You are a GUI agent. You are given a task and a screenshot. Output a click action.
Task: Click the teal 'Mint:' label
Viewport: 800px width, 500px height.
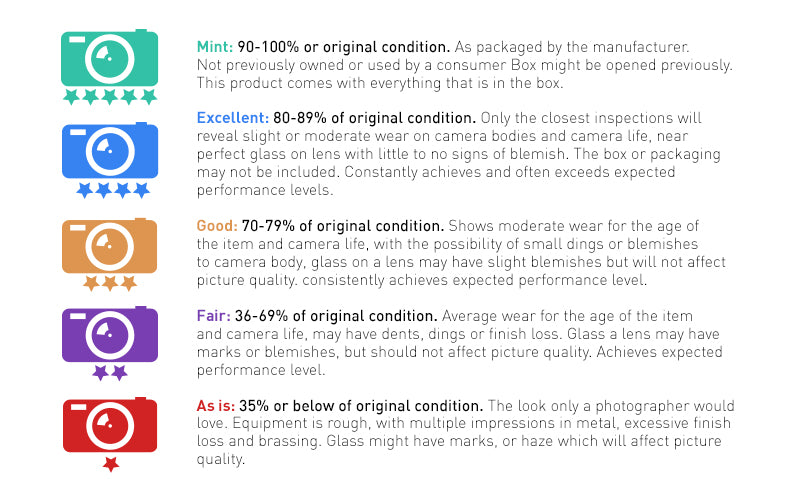point(215,47)
